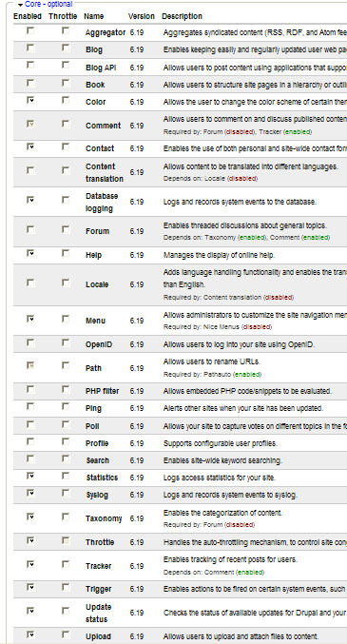347x644 pixels.
Task: Enable the OpenID module
Action: pos(30,342)
